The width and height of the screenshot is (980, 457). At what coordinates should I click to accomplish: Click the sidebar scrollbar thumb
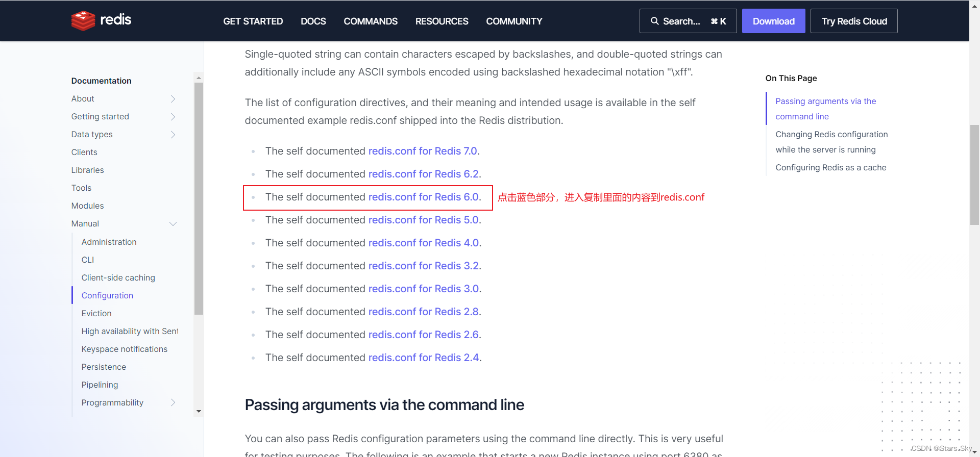199,198
